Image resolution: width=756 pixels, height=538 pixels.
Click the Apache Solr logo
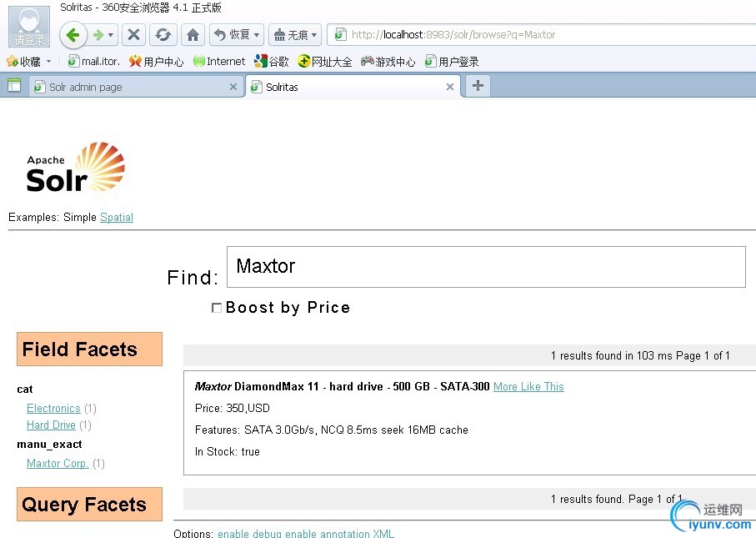point(75,168)
